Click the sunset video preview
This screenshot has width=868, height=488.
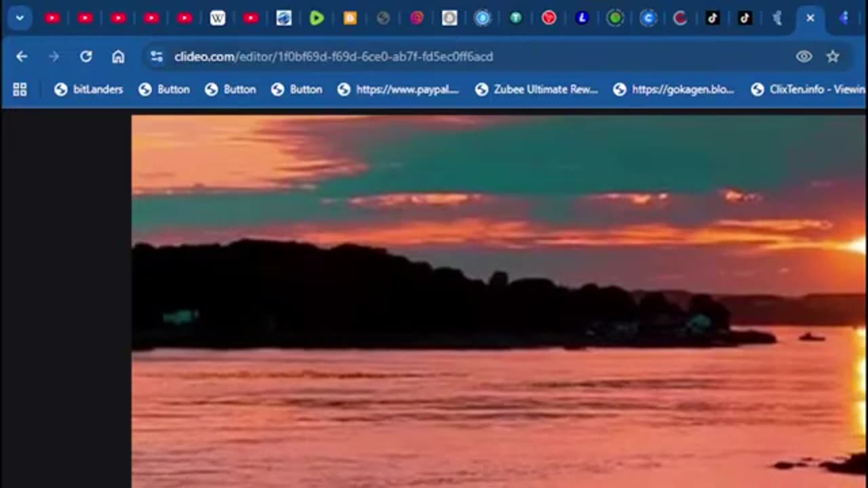tap(498, 301)
